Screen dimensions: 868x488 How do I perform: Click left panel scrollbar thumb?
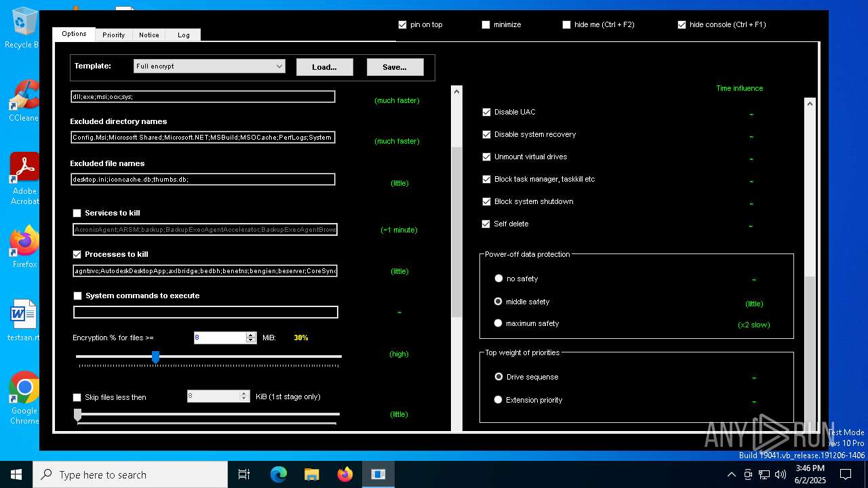(456, 232)
